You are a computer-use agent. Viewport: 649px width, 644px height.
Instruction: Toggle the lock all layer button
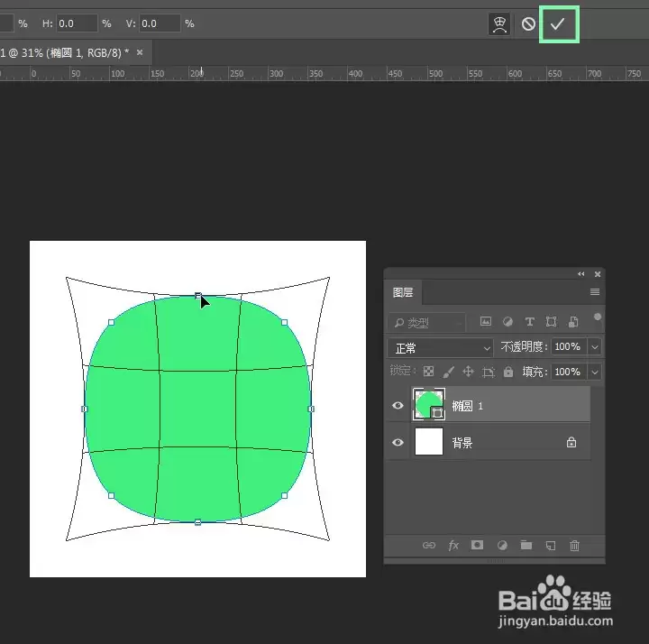pos(508,372)
